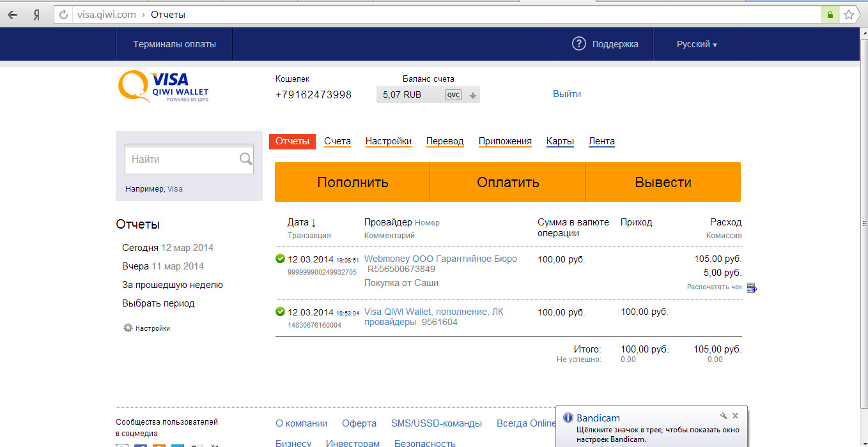This screenshot has width=868, height=447.
Task: Show site security via the green lock icon
Action: point(830,15)
